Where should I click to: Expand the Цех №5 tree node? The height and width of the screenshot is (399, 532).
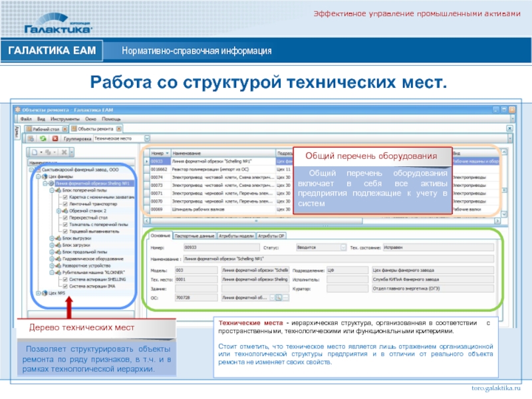point(39,293)
